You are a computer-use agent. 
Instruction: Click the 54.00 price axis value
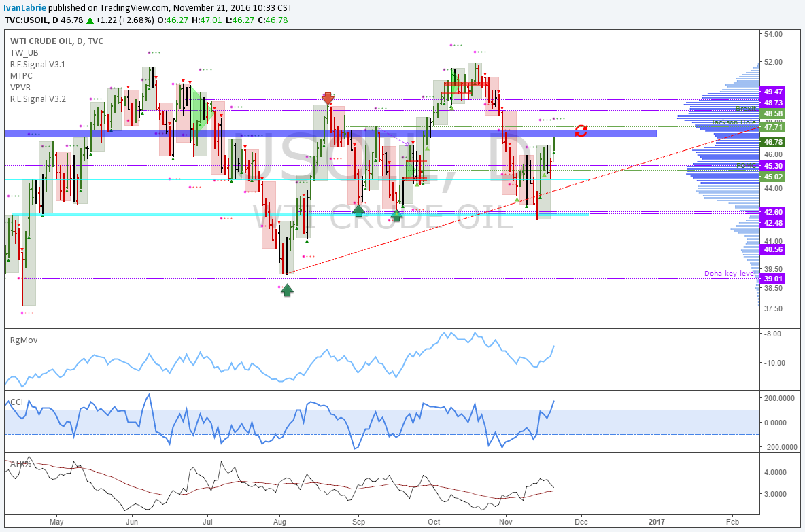click(x=773, y=34)
